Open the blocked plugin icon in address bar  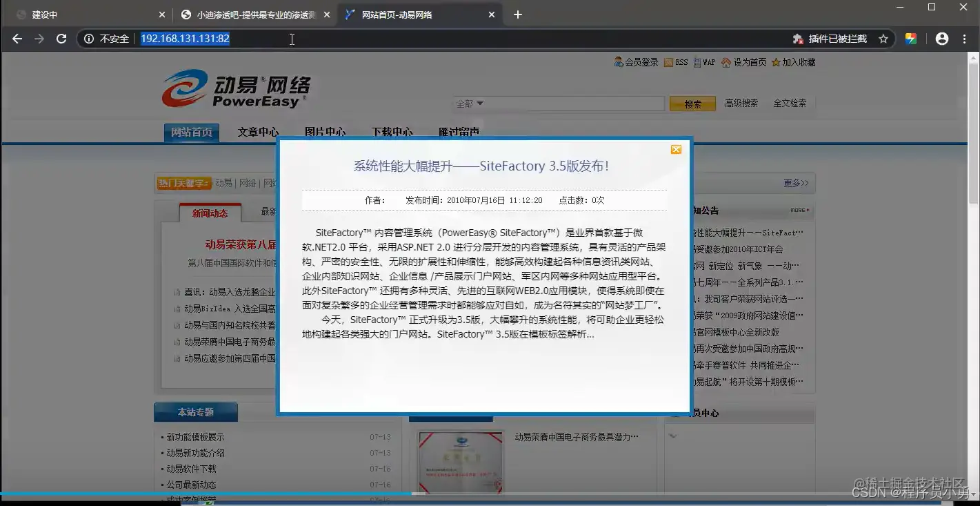pos(798,39)
